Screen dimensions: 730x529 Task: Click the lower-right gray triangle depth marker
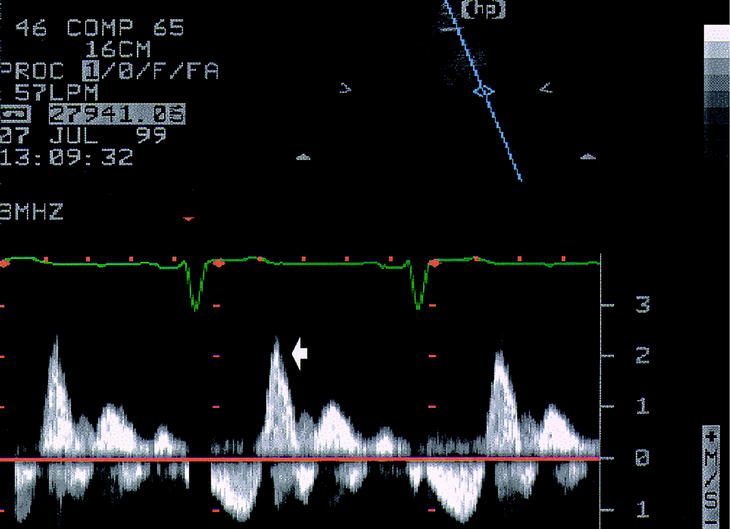click(589, 156)
